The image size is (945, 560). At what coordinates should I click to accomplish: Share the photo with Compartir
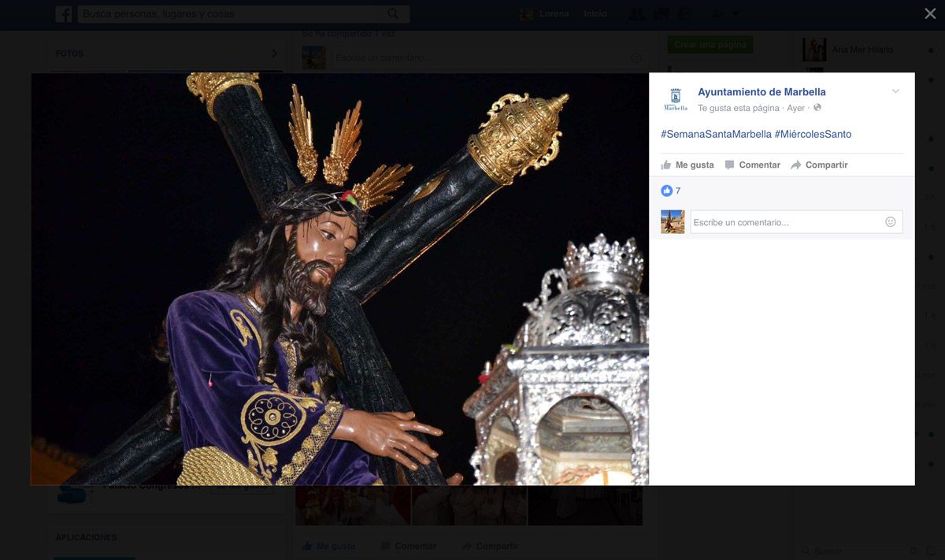(x=820, y=165)
